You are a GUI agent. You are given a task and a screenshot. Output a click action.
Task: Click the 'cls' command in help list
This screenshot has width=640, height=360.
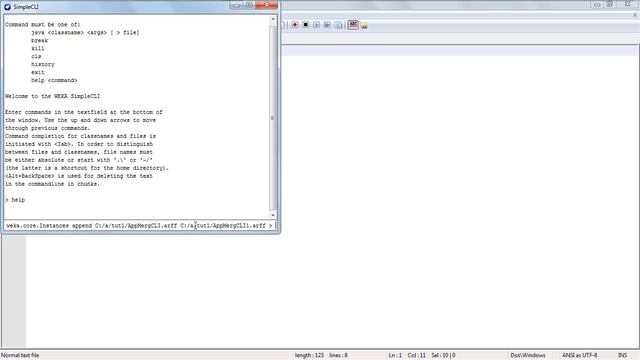click(x=36, y=56)
